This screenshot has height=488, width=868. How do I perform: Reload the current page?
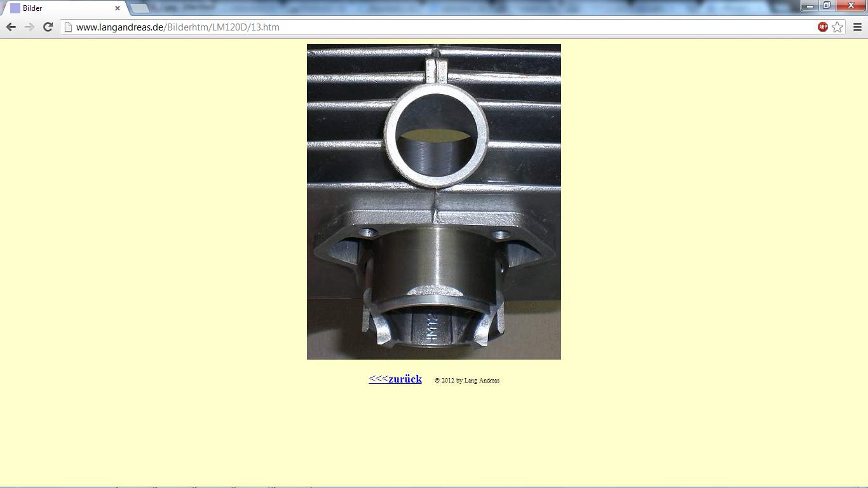click(48, 27)
